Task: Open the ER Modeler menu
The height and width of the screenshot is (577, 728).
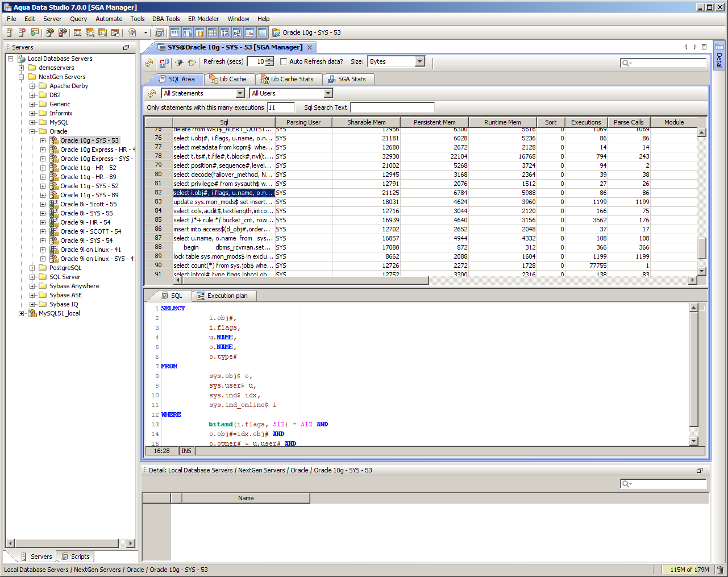Action: coord(203,19)
